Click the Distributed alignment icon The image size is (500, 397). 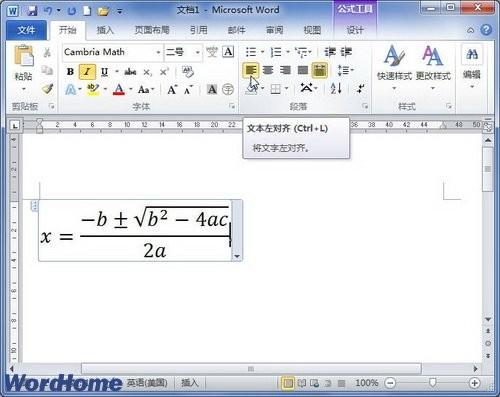coord(320,70)
